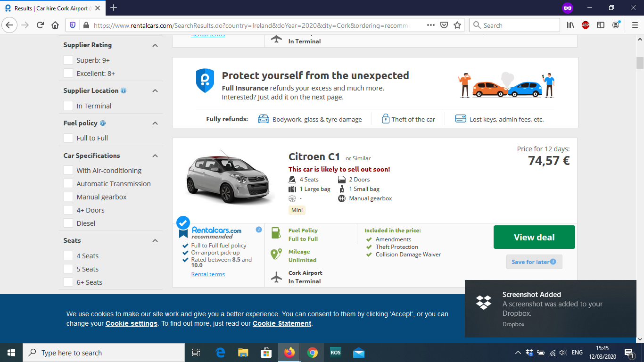Open File Explorer from taskbar
This screenshot has width=644, height=362.
243,353
